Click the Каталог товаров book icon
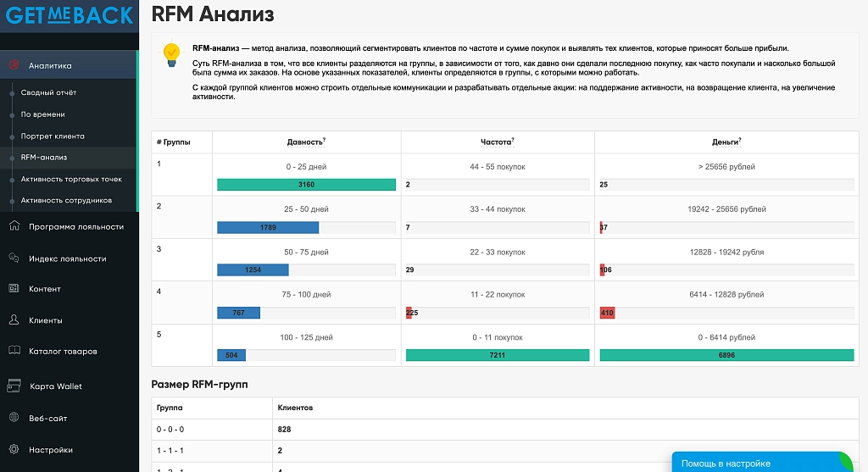Screen dimensions: 868x472 [14, 351]
